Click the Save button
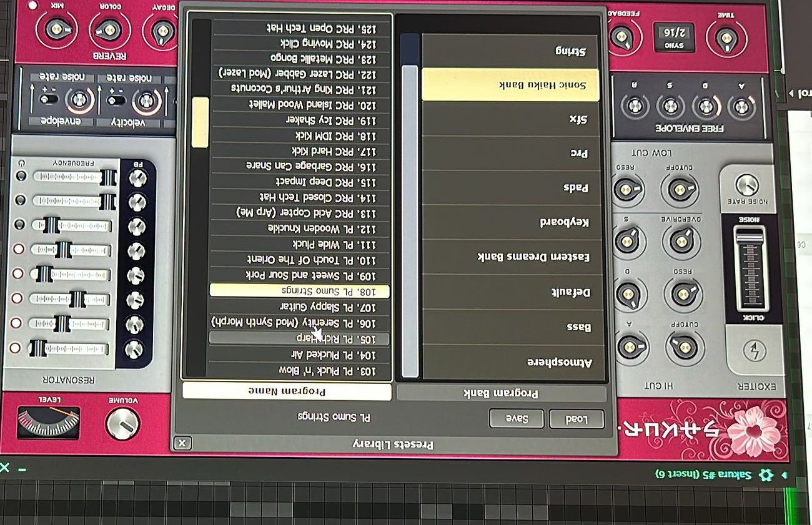Viewport: 812px width, 525px height. (517, 419)
